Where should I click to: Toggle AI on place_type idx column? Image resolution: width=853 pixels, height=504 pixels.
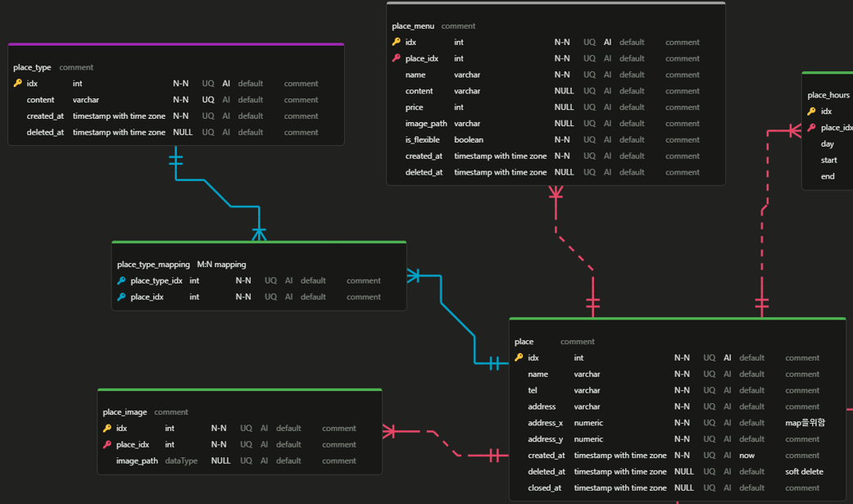click(x=226, y=84)
